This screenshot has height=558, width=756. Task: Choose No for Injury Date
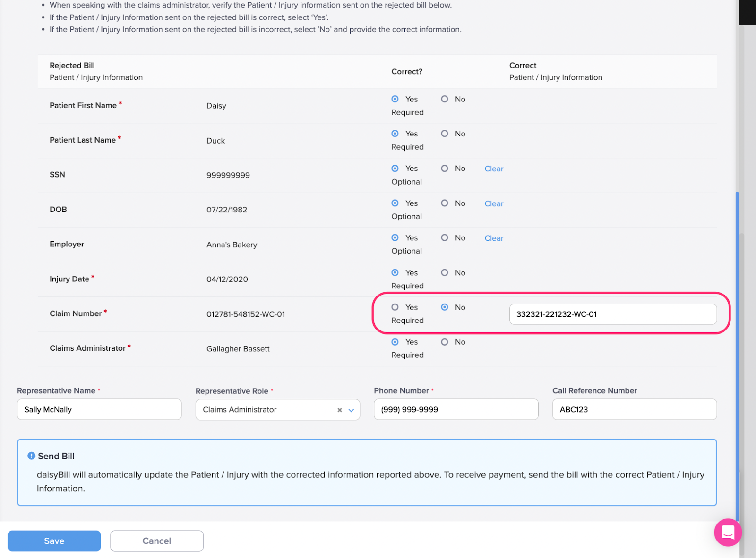[x=445, y=273]
